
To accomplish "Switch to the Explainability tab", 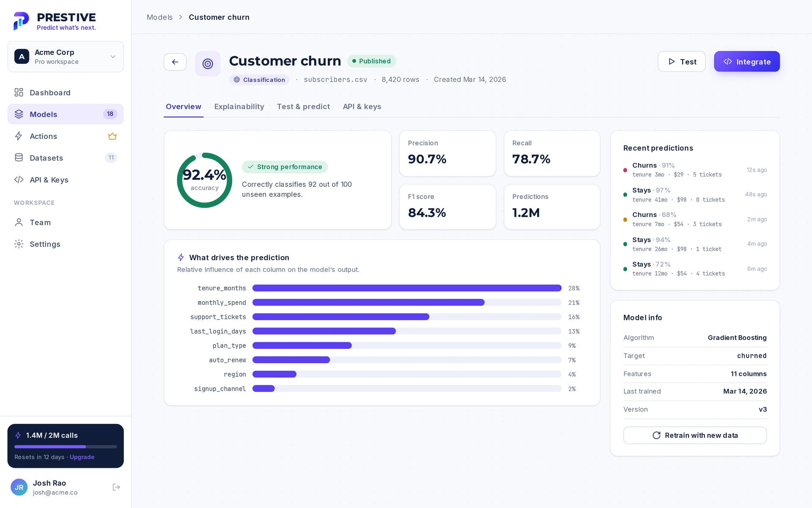I will point(239,107).
